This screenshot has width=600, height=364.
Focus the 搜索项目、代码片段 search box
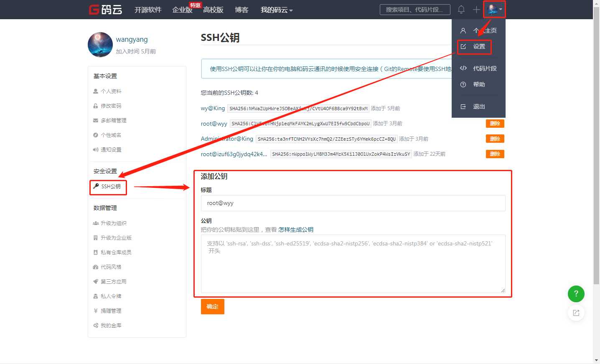(415, 10)
